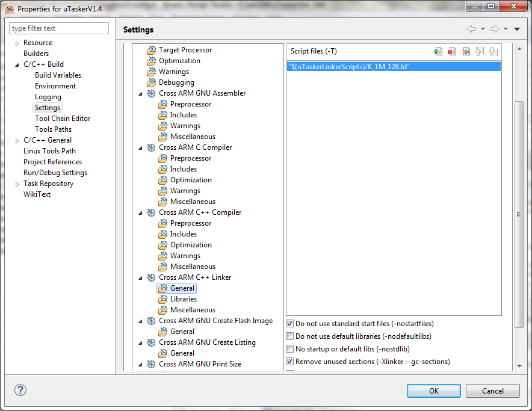The height and width of the screenshot is (411, 532).
Task: Open Preprocessor under Cross ARM GNU Assembler
Action: point(191,104)
